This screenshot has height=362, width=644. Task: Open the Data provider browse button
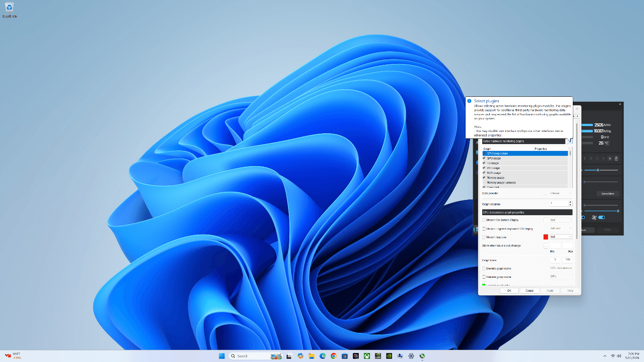[x=546, y=194]
